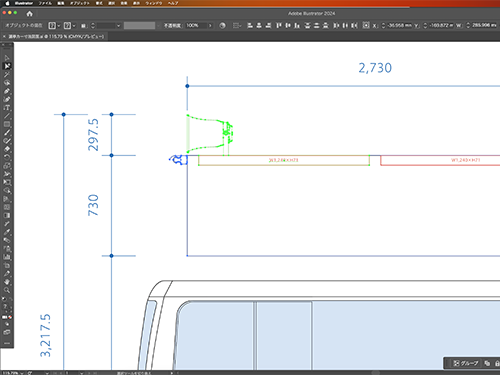Click the Home icon button
Screen dimensions: 500x375
(x=29, y=14)
